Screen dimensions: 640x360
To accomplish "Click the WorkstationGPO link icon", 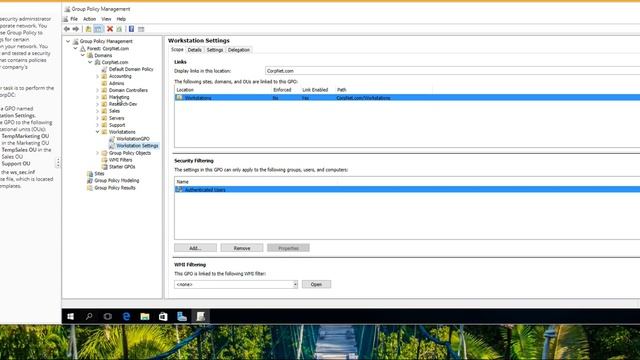I will coord(111,139).
